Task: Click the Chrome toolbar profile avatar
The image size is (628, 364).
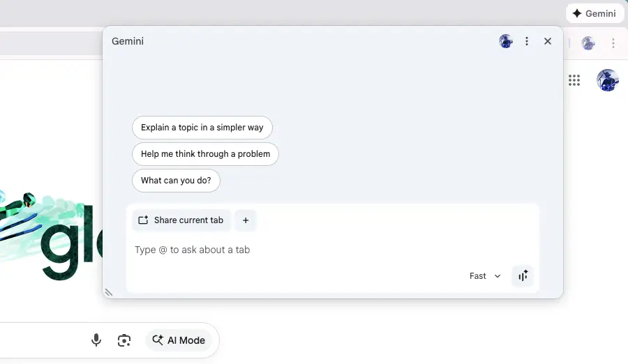Action: tap(588, 43)
